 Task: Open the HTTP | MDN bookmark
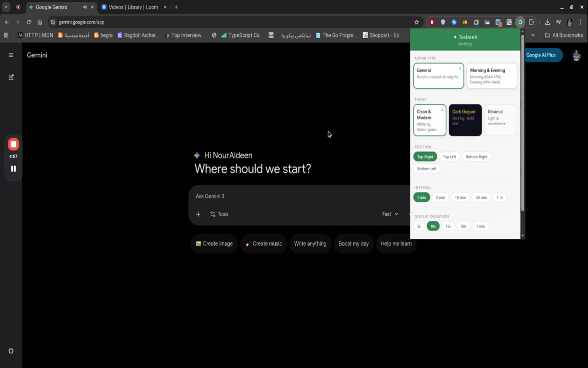35,35
